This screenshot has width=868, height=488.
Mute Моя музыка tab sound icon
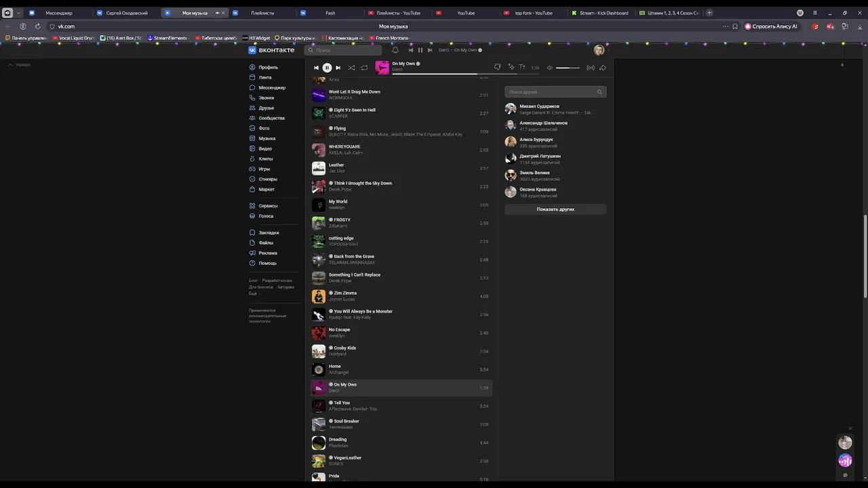click(x=218, y=13)
